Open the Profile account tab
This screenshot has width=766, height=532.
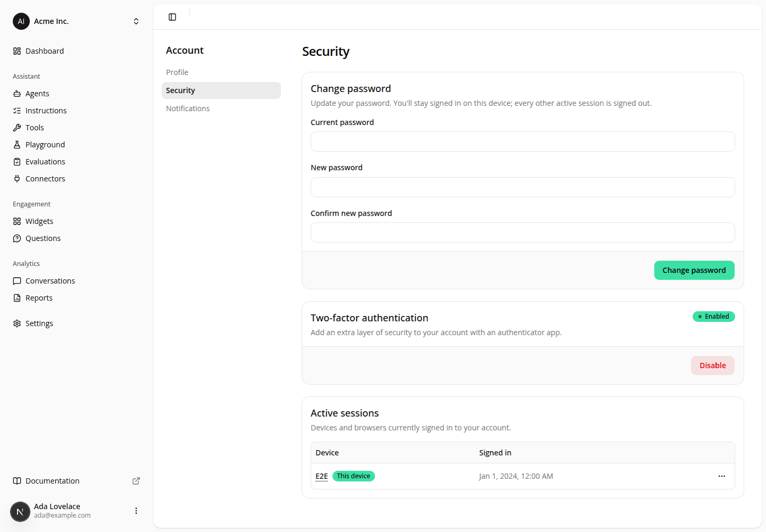(x=221, y=72)
